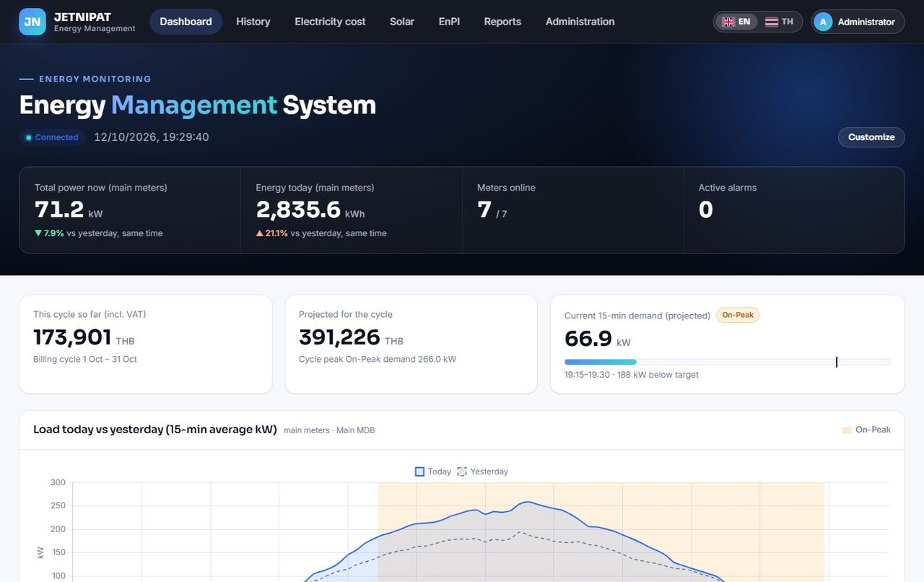Click the Customize button
Viewport: 924px width, 582px height.
tap(871, 137)
